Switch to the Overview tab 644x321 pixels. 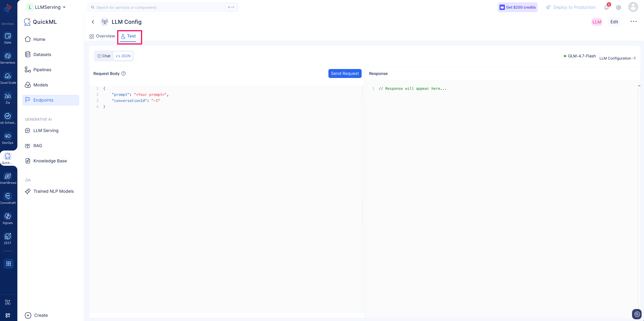(102, 36)
